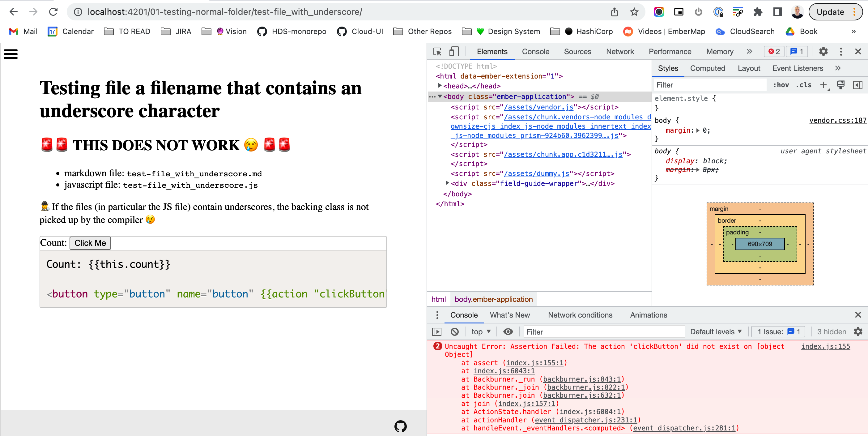Viewport: 868px width, 436px height.
Task: Open the Default levels dropdown
Action: [x=716, y=331]
